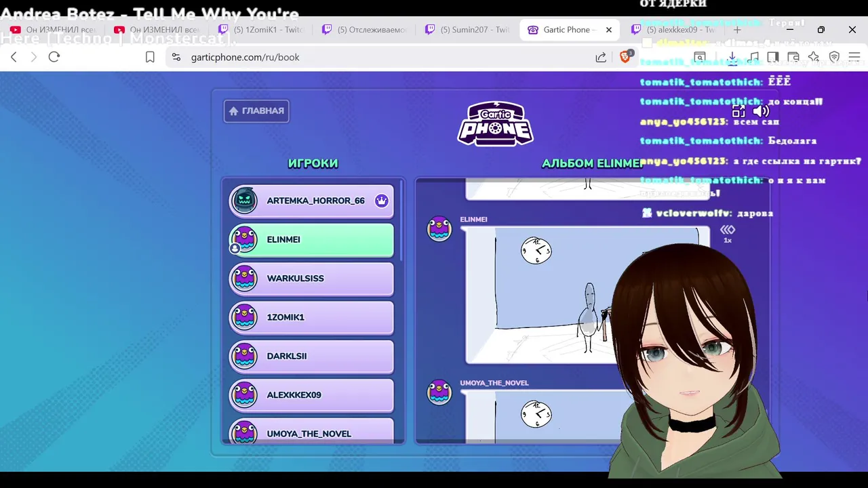Minimize the browser window
868x488 pixels.
pyautogui.click(x=789, y=30)
